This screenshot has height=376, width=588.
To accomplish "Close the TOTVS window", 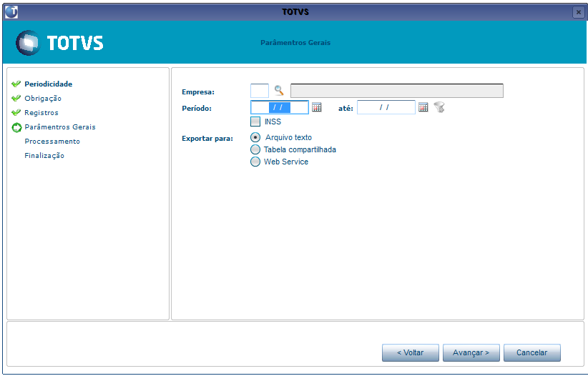I will pos(579,12).
